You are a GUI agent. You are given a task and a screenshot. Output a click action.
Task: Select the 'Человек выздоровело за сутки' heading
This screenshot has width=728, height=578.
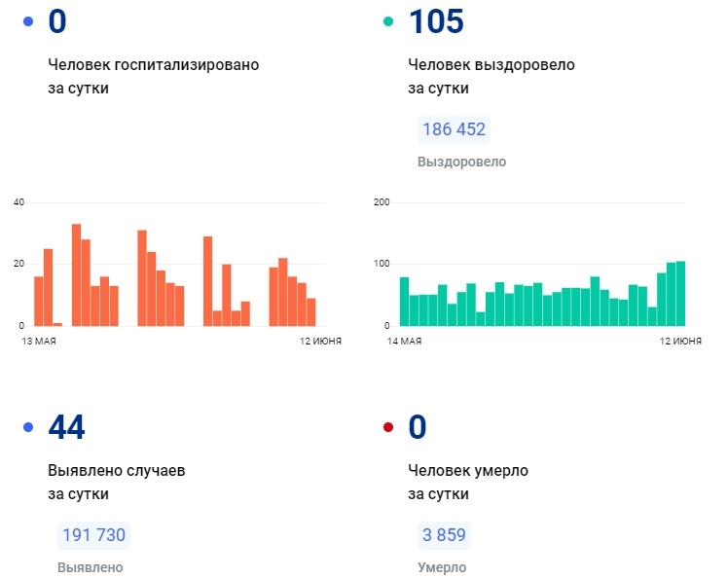pos(491,76)
